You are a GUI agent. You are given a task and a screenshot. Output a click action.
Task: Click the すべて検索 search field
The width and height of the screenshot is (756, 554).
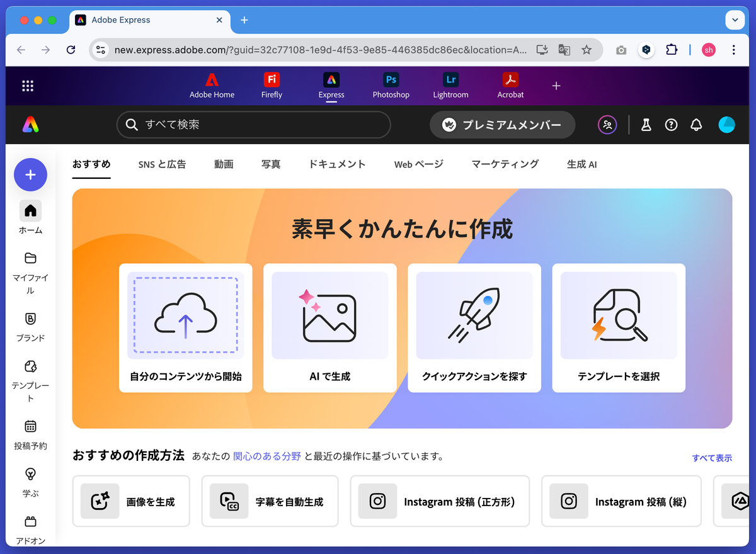coord(253,125)
